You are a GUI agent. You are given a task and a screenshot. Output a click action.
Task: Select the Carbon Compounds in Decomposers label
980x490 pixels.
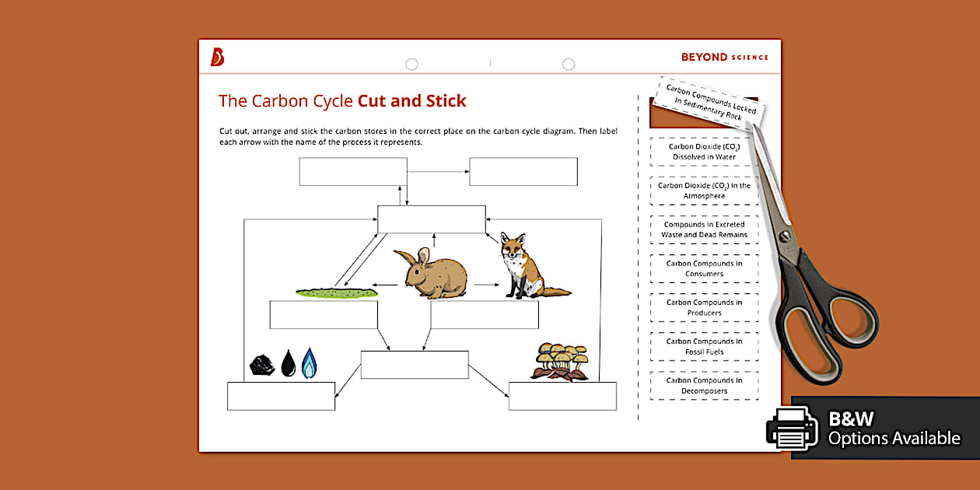tap(704, 386)
